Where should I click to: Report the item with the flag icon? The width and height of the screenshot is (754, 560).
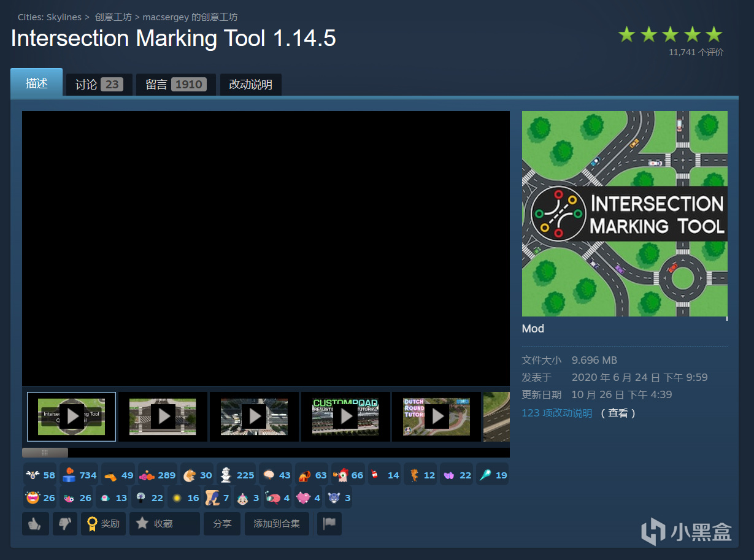click(x=329, y=524)
